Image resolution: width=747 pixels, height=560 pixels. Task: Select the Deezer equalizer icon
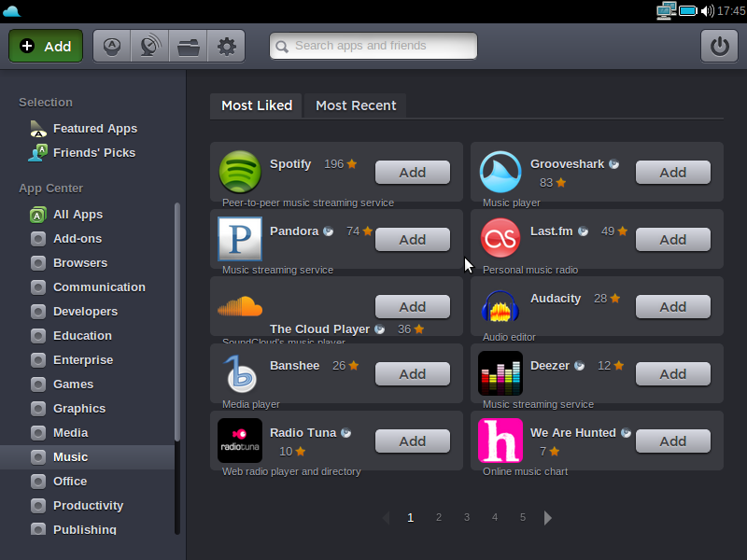500,373
